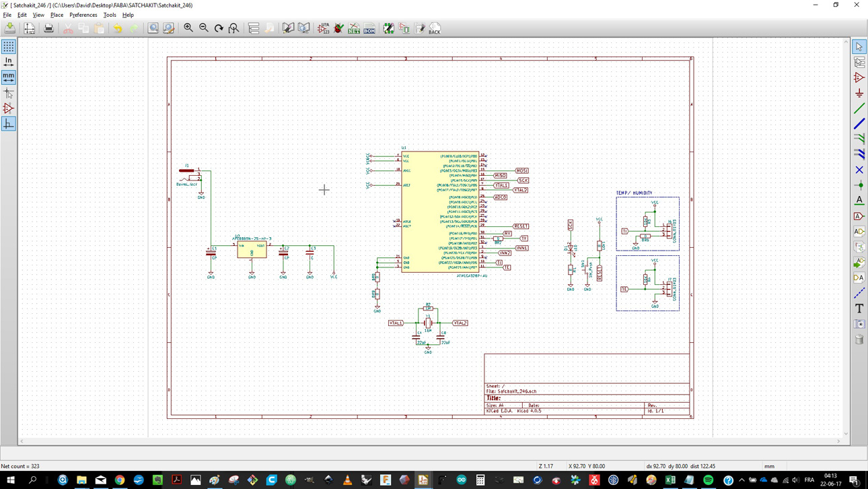Open the View menu
Screen dimensions: 868x489
(38, 15)
